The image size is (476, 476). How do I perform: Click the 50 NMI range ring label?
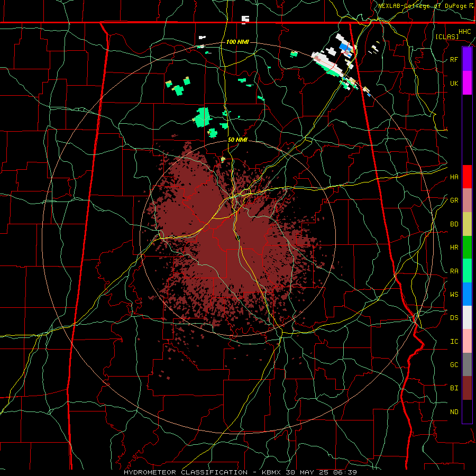click(237, 140)
